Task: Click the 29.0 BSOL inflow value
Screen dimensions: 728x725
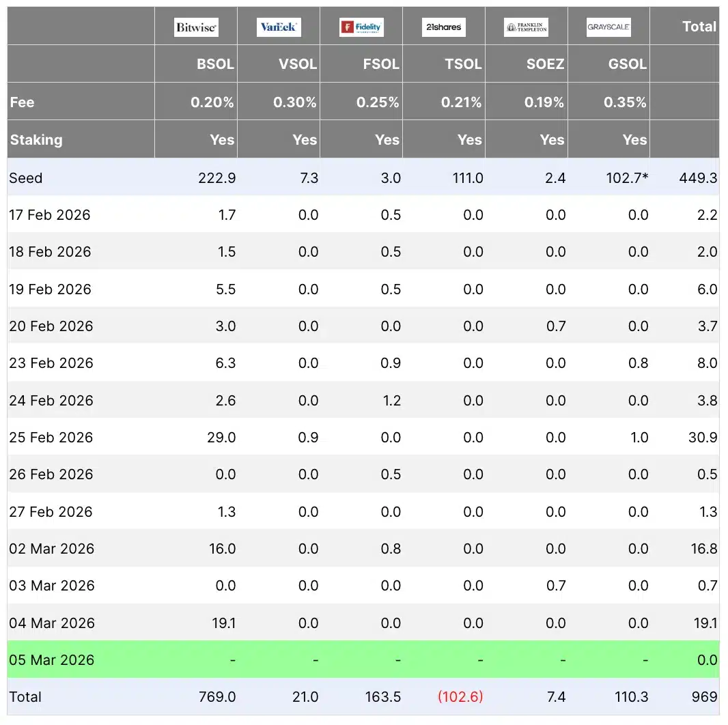Action: [x=222, y=438]
